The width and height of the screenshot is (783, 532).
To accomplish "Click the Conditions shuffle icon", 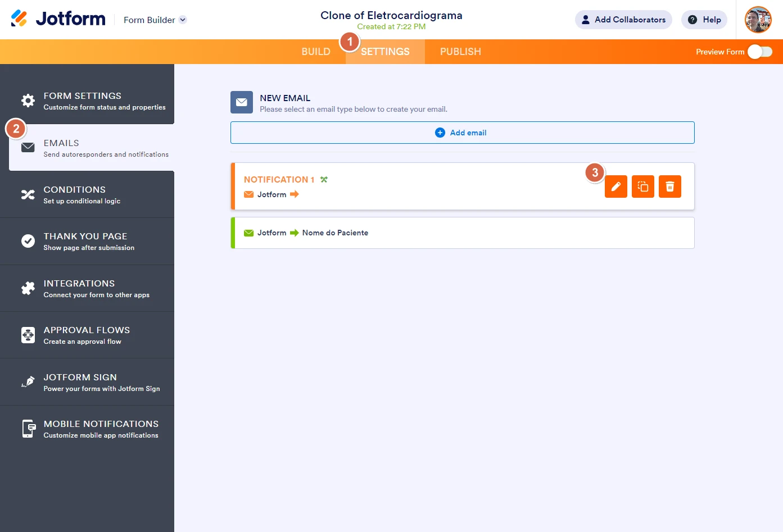I will [x=28, y=195].
